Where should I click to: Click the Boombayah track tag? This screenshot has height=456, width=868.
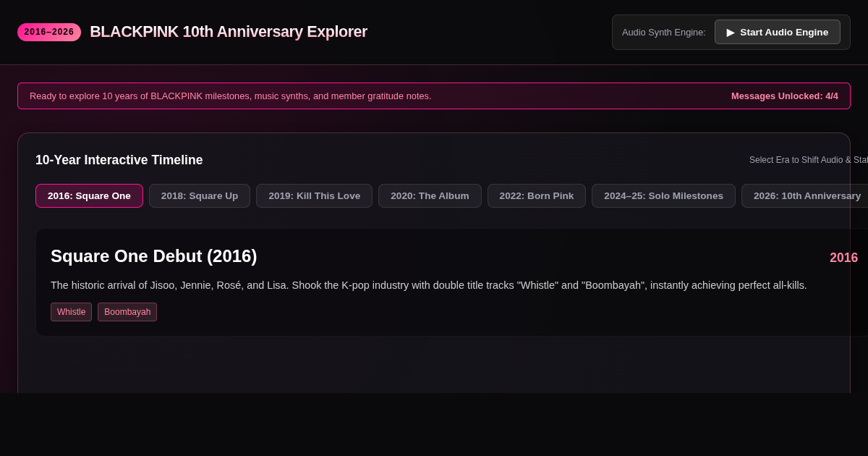coord(127,312)
